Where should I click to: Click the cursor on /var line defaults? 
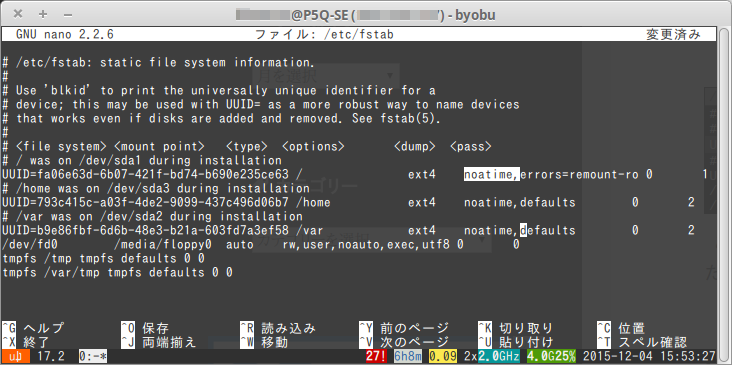523,231
